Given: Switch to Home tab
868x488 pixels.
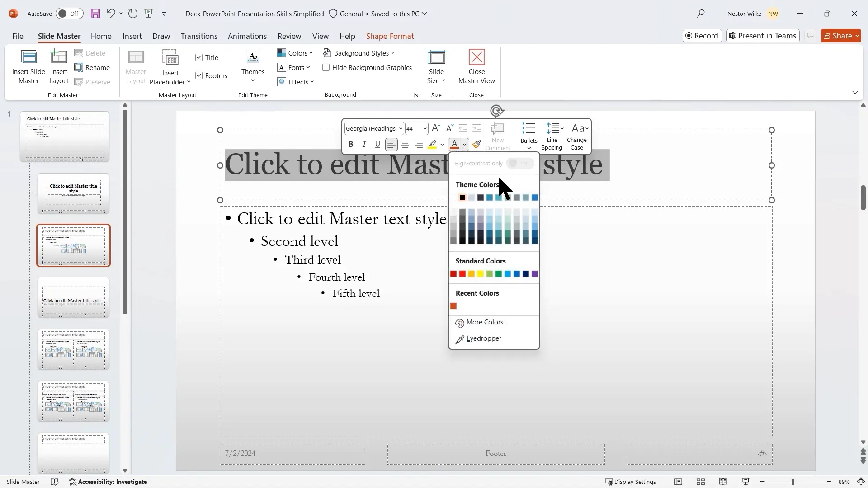Looking at the screenshot, I should [x=101, y=36].
